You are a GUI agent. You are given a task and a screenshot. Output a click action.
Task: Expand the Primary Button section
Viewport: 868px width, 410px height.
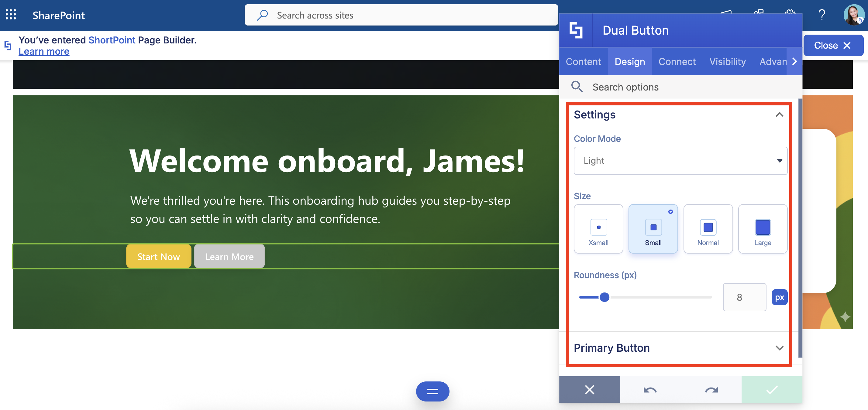(x=779, y=348)
